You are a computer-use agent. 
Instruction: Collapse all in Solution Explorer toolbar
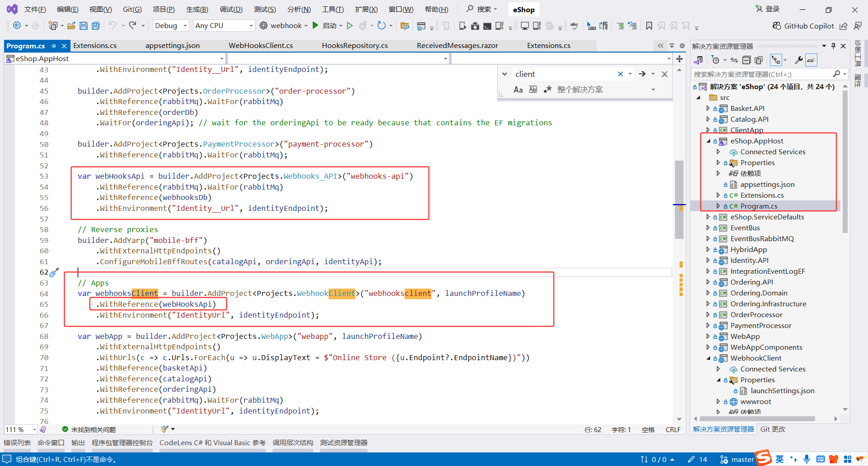746,60
